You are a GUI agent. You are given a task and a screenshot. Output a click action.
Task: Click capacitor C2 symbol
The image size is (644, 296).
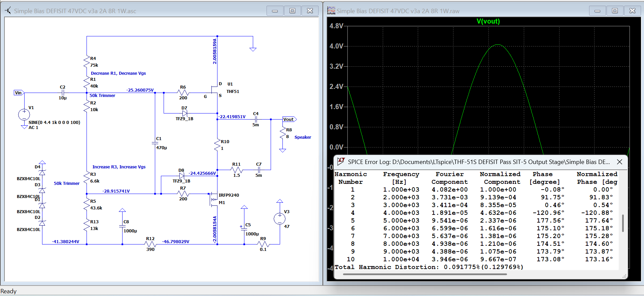[63, 93]
